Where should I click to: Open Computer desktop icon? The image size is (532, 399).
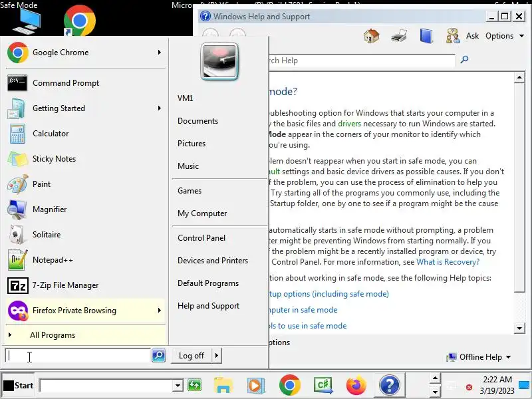[27, 21]
